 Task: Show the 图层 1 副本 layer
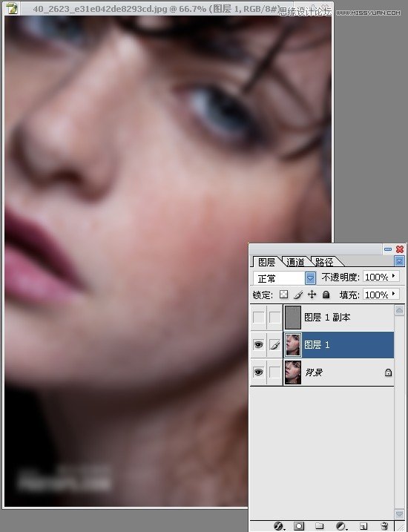258,318
